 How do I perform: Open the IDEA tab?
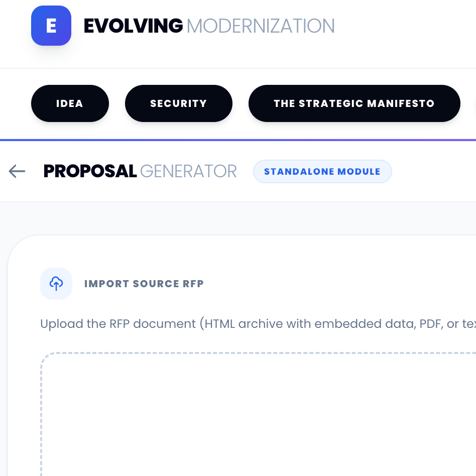tap(70, 103)
